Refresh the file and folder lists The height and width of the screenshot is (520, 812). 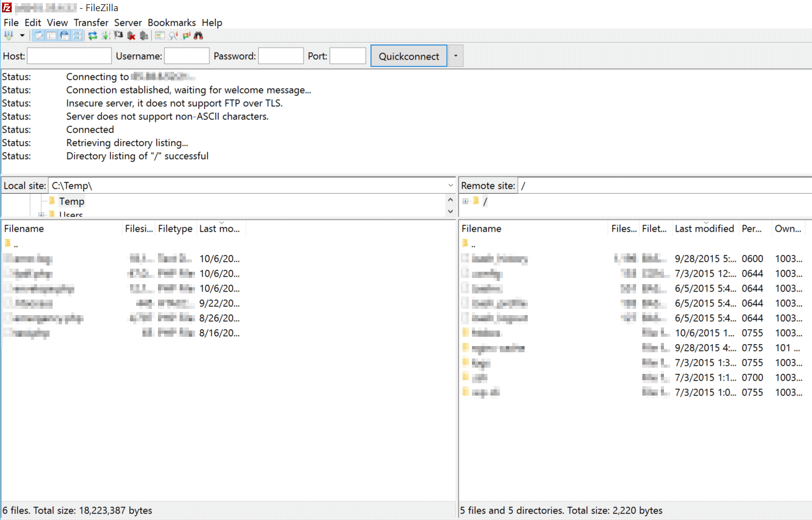(x=92, y=36)
